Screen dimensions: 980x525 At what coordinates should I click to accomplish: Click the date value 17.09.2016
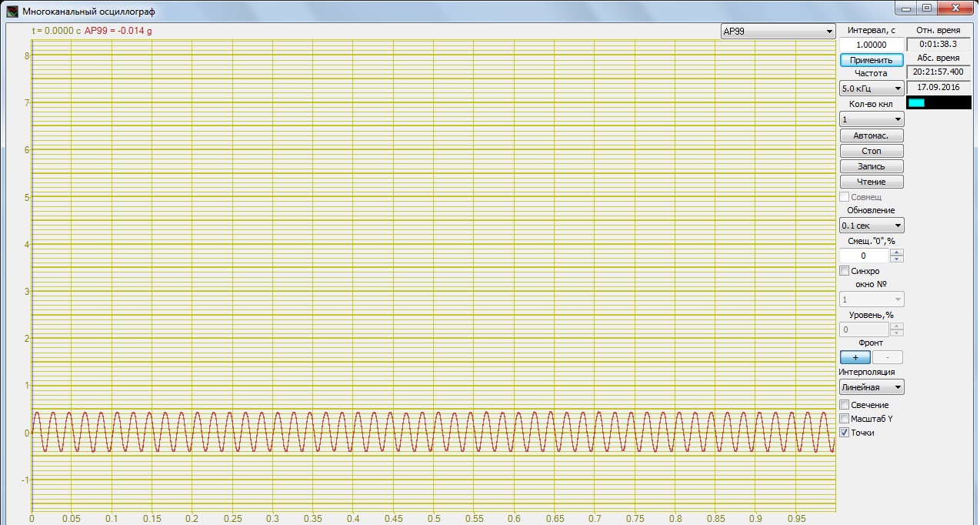[x=938, y=87]
